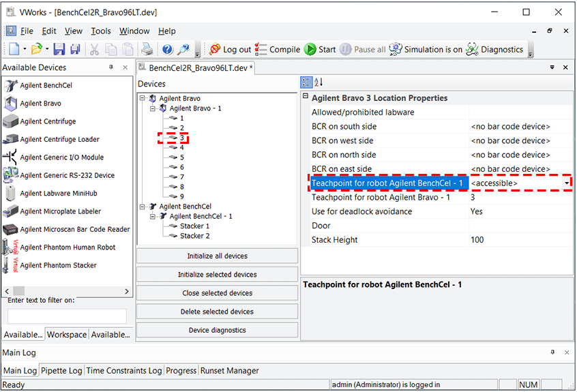The width and height of the screenshot is (577, 392).
Task: Open the Edit menu
Action: (x=49, y=31)
